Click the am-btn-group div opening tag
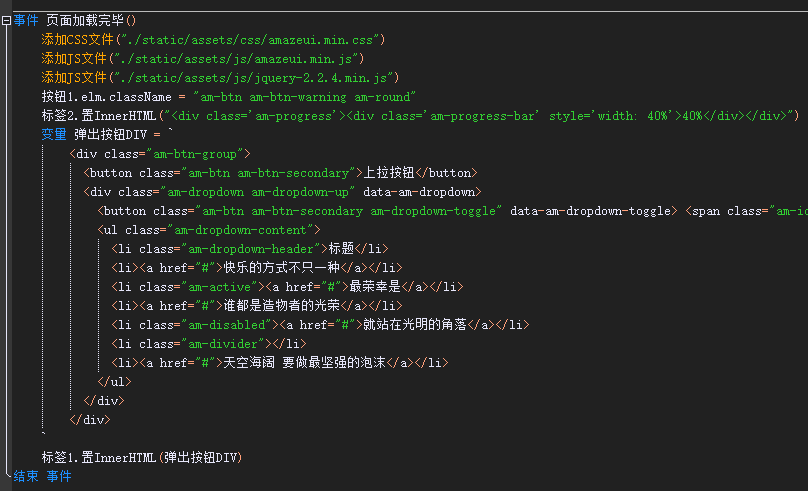 (x=160, y=154)
